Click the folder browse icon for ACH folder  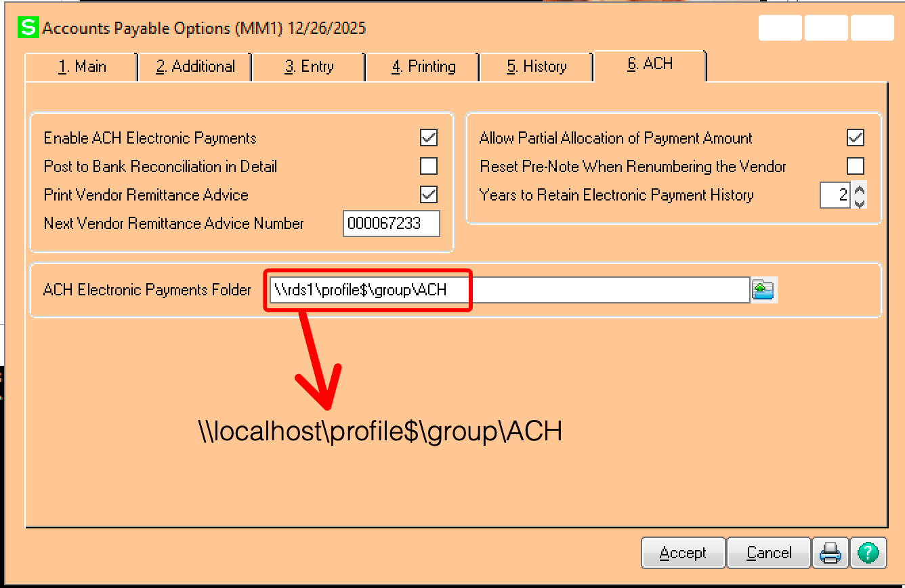click(763, 290)
